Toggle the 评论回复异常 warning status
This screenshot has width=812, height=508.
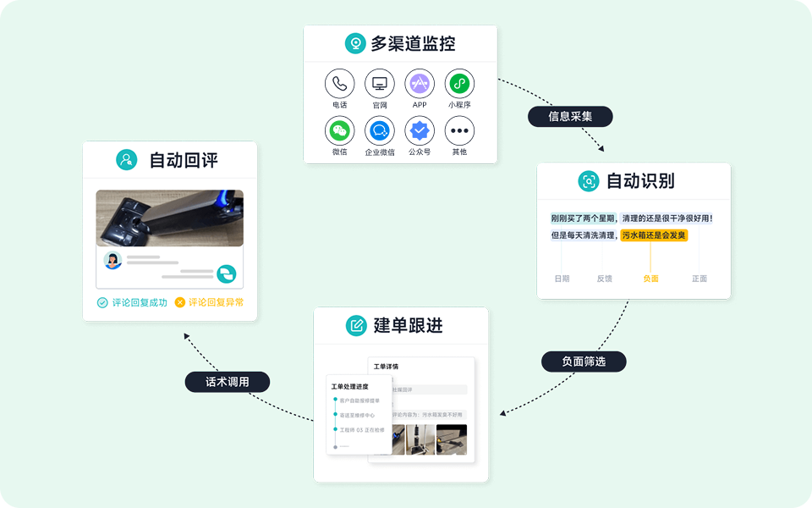point(213,301)
